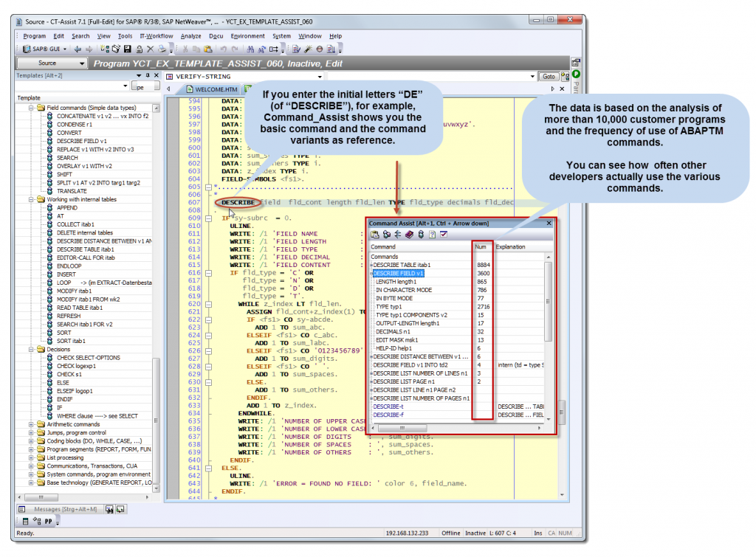
Task: Click the up-down sort arrows in Command Assist
Action: 398,235
